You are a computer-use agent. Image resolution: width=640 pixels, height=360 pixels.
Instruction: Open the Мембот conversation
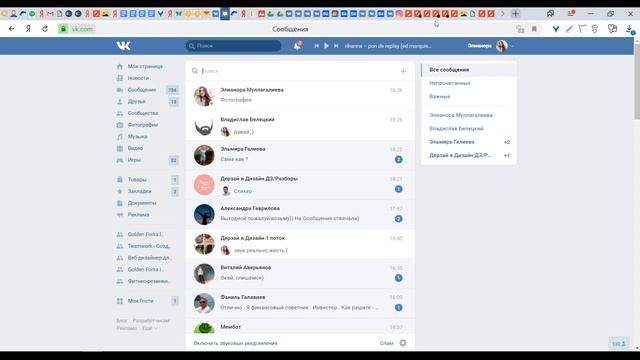coord(300,327)
